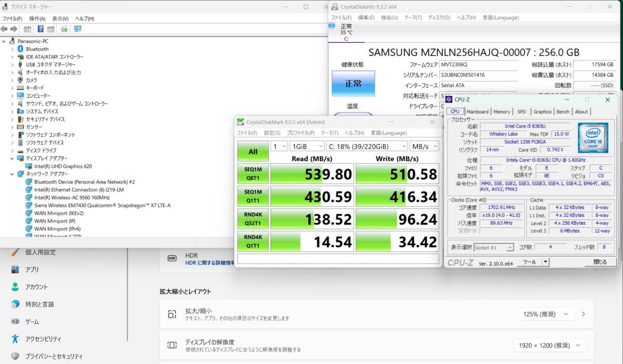This screenshot has height=364, width=623.
Task: Expand the キーボード category
Action: pos(12,88)
